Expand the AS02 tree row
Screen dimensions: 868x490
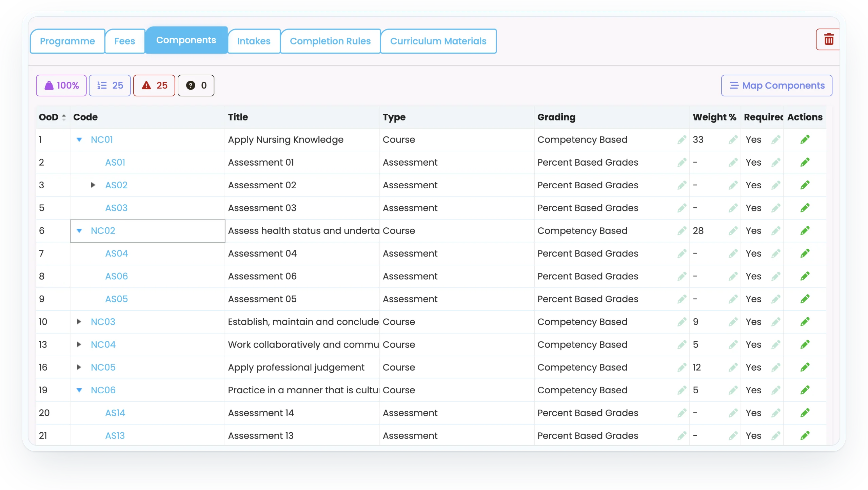tap(93, 185)
